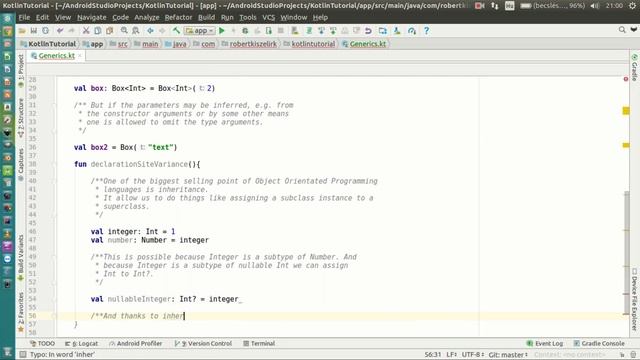
Task: Collapse the comment starting at line 31
Action: coord(54,105)
